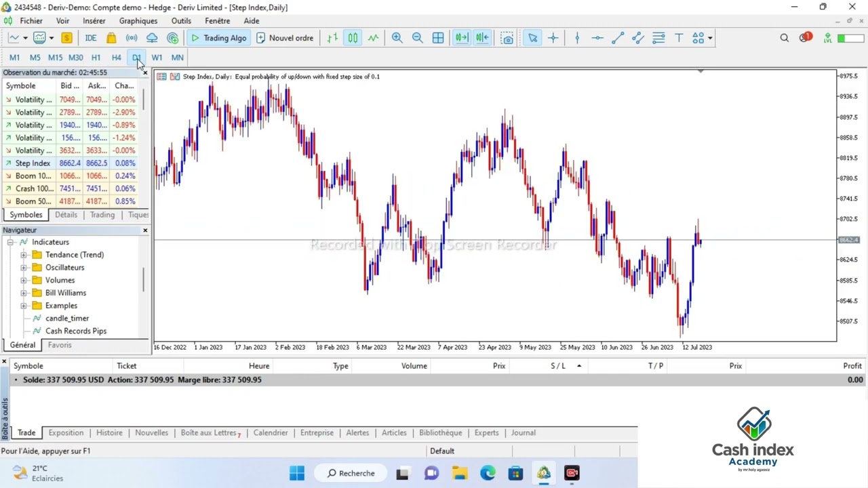Open the Insérer menu
Image resolution: width=868 pixels, height=488 pixels.
click(x=94, y=21)
